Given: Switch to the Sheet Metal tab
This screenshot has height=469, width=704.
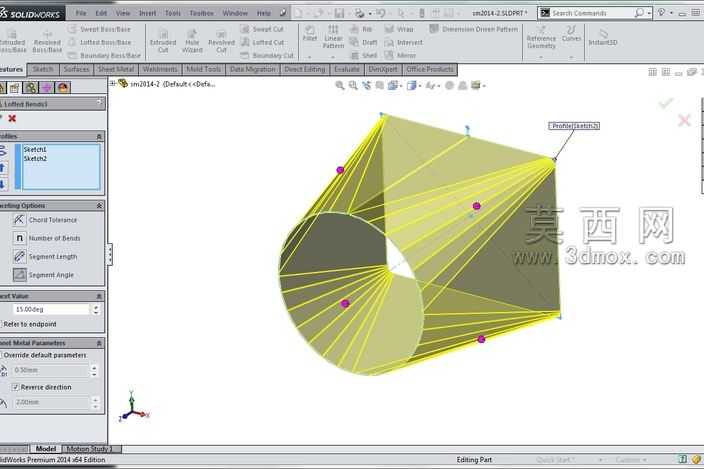Looking at the screenshot, I should click(116, 69).
